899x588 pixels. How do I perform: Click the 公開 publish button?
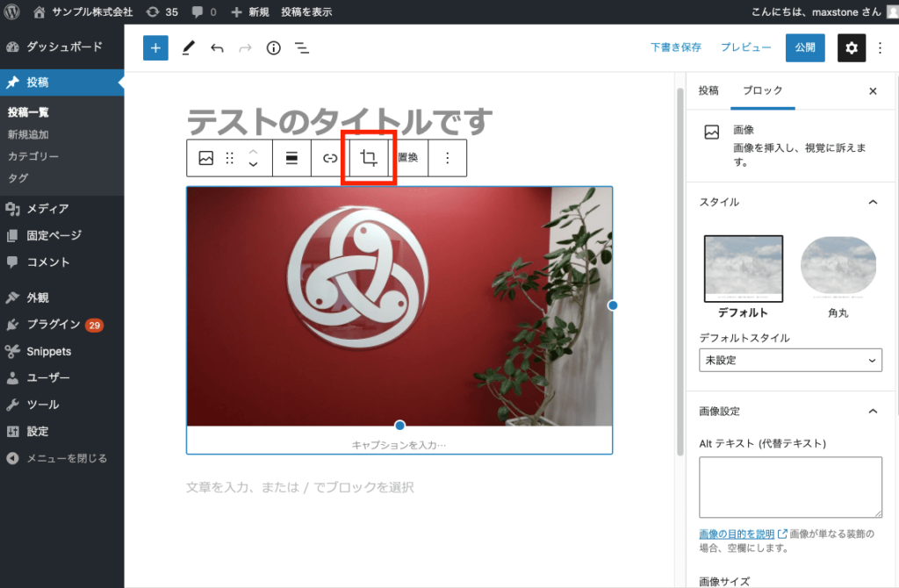point(804,48)
